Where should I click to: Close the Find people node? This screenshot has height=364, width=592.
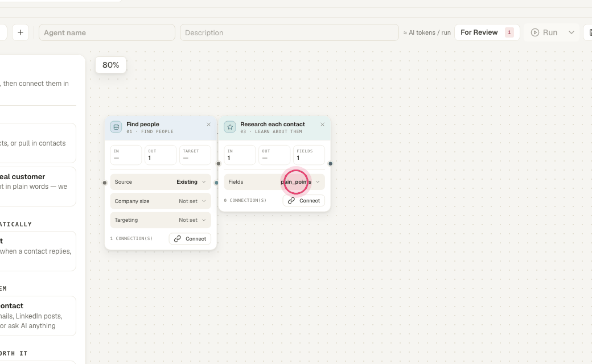pyautogui.click(x=208, y=125)
